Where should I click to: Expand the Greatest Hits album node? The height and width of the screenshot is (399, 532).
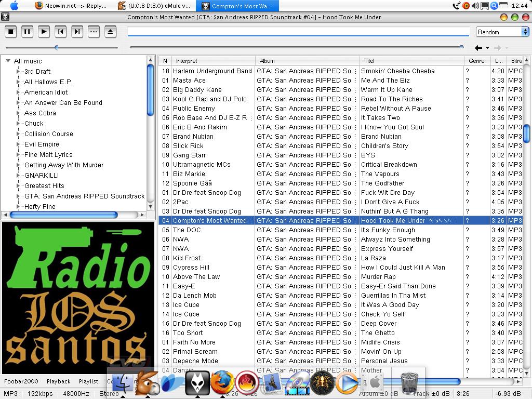[x=18, y=186]
